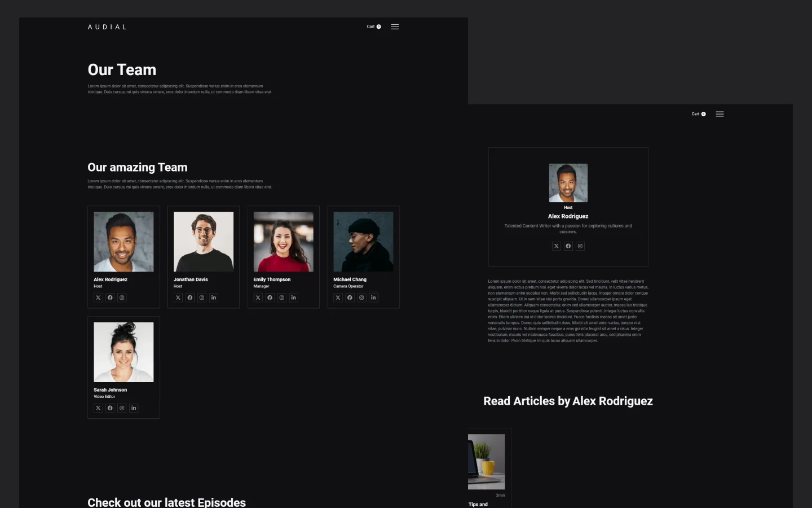This screenshot has width=812, height=508.
Task: Open X icon on Alex Rodriguez profile page
Action: point(557,246)
